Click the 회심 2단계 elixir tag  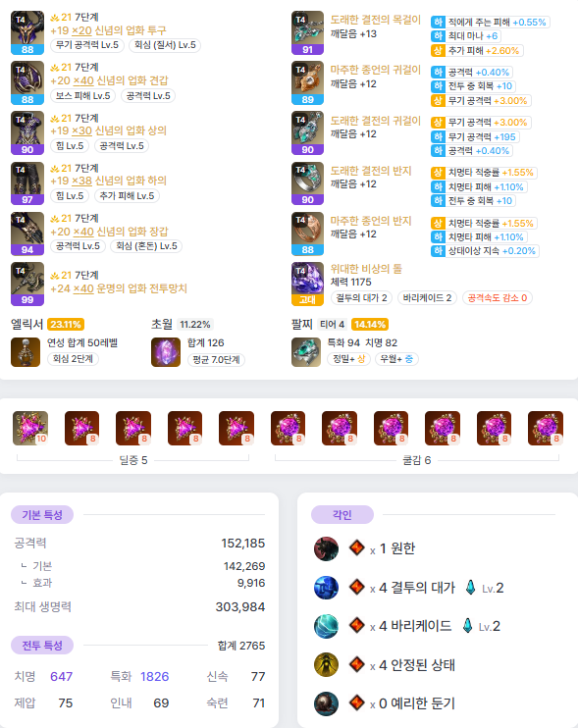(73, 359)
